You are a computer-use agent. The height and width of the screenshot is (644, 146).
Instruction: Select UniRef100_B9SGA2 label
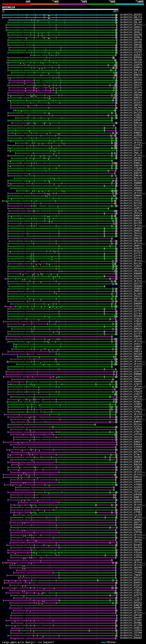pos(131,603)
